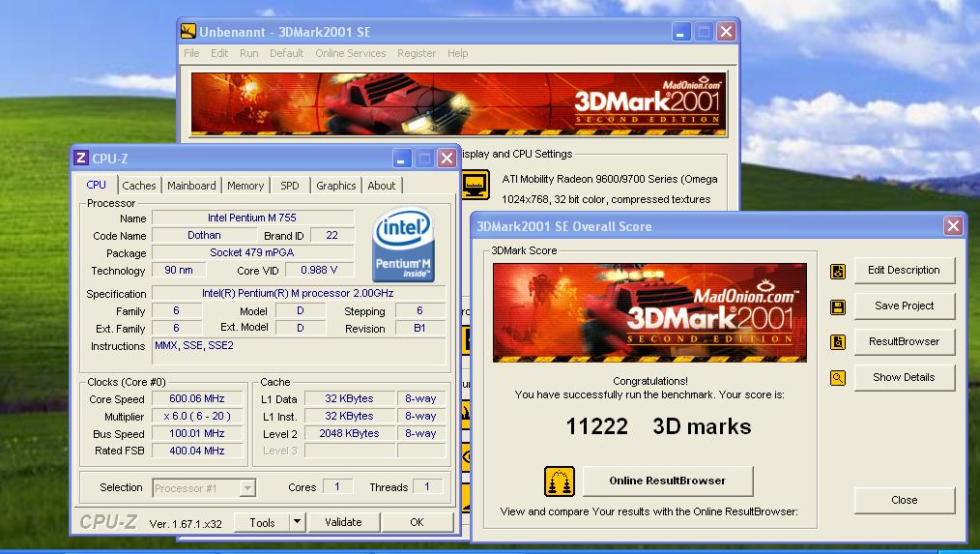The image size is (980, 554).
Task: Click the ATI Mobility Radeon 9600/9700 text
Action: tap(610, 179)
